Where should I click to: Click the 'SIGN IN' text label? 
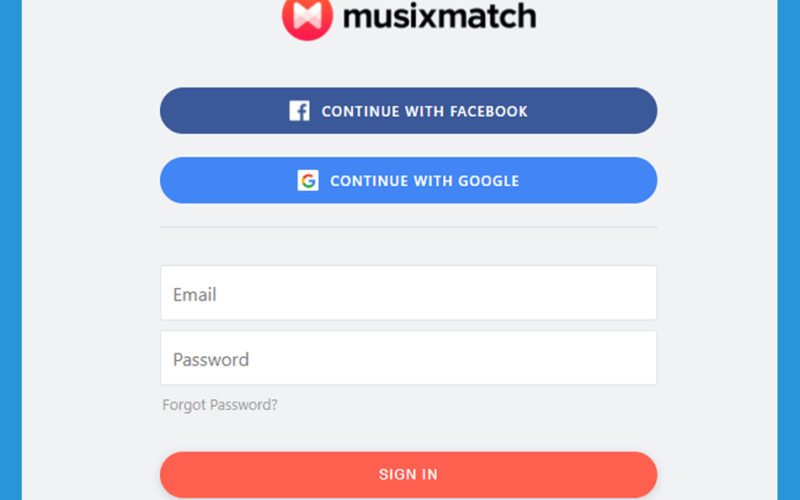[408, 474]
